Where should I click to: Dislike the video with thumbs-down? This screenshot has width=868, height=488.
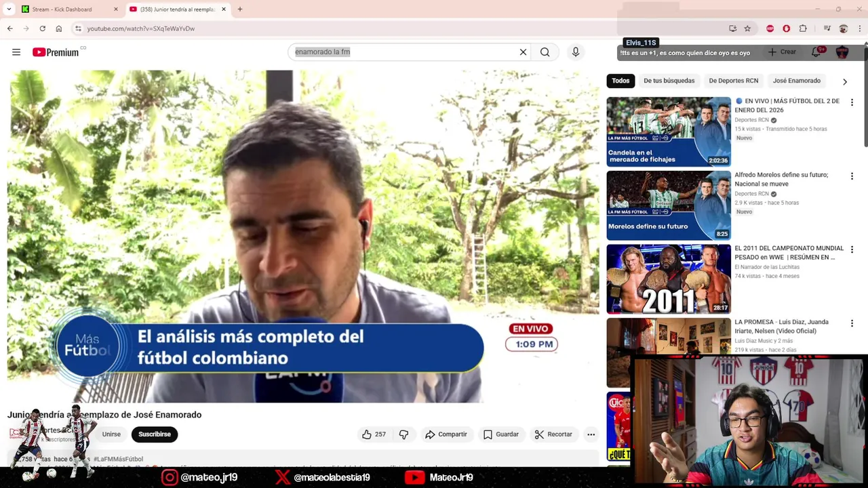[404, 434]
